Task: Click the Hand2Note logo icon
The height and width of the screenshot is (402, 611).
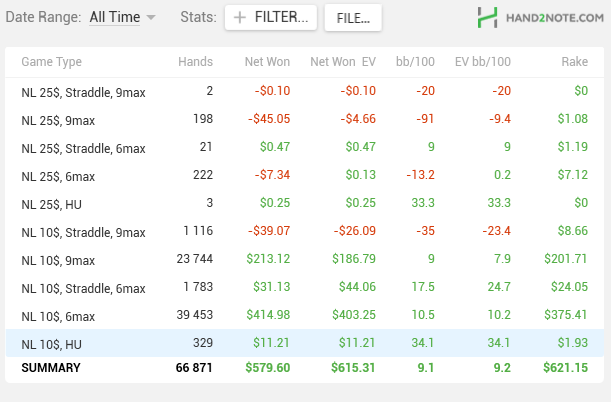Action: click(488, 17)
